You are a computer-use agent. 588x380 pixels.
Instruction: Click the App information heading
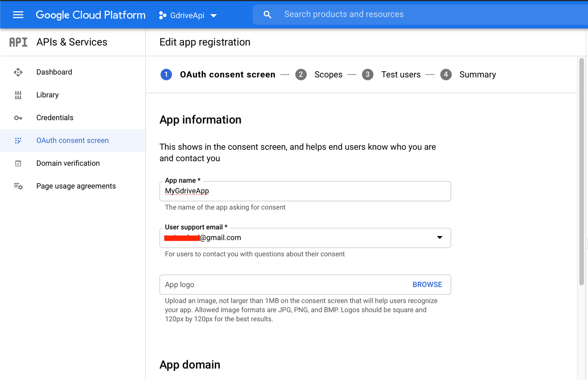click(200, 120)
